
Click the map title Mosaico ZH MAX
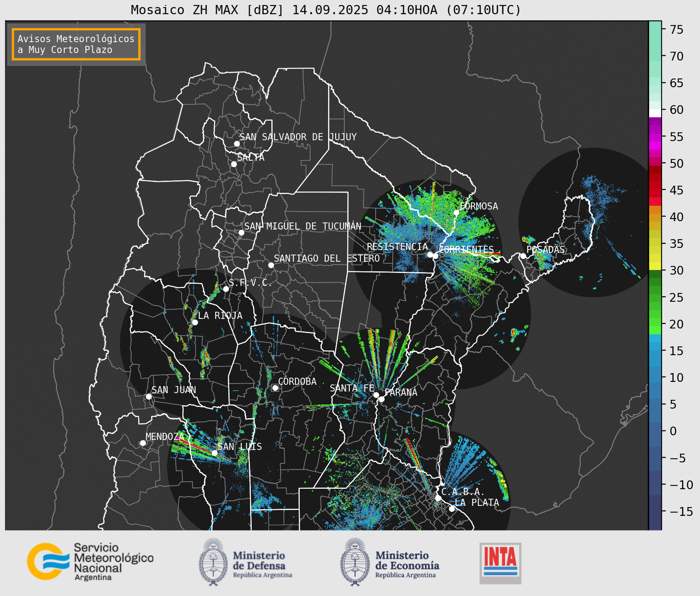click(x=326, y=10)
